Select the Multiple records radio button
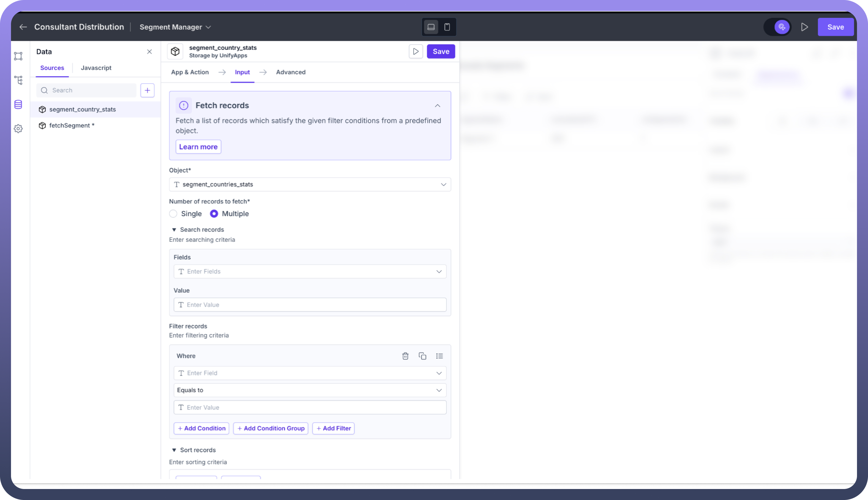Screen dimensions: 868x500 214,214
